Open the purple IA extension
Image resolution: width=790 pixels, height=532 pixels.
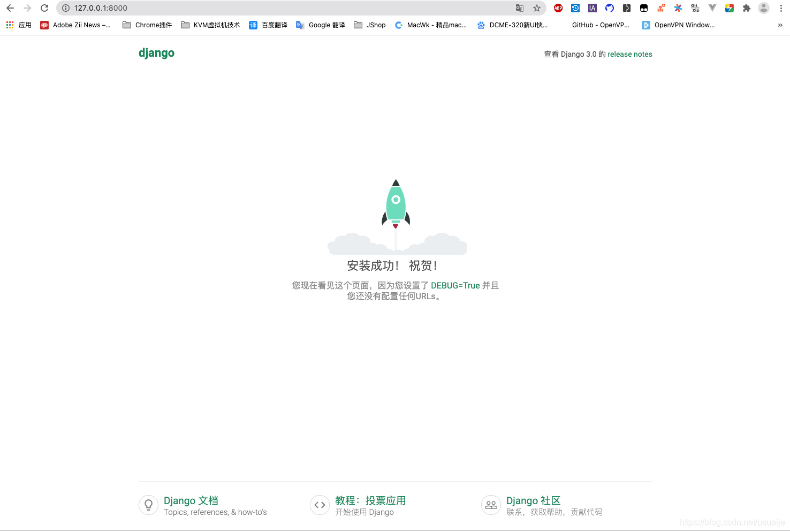(592, 8)
